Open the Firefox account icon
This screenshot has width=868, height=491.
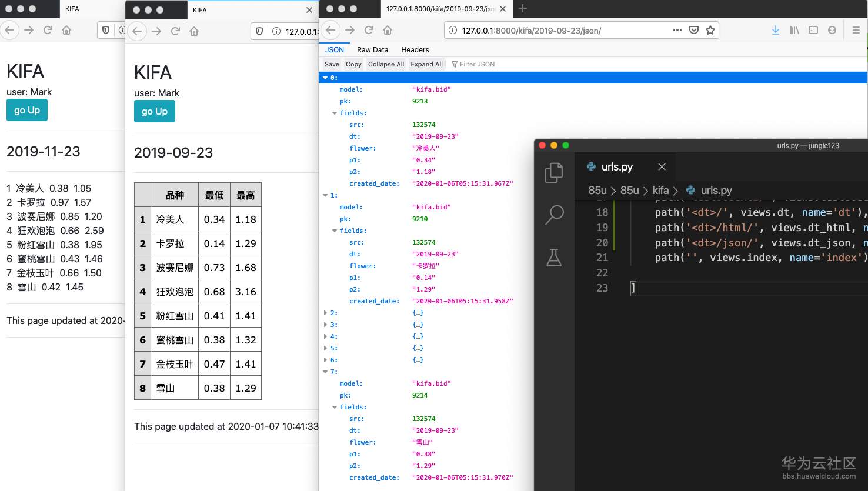point(832,30)
